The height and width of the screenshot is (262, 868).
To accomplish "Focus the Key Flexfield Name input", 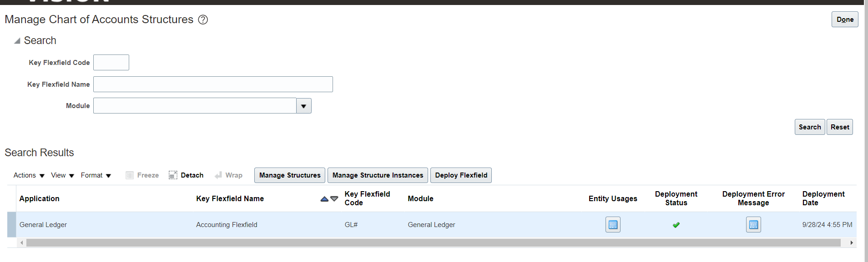I will tap(213, 84).
